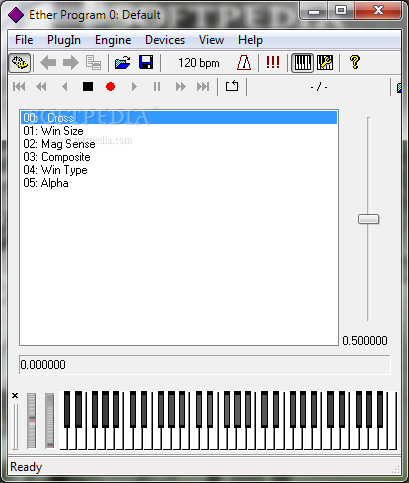
Task: Click the 120 bpm tempo display
Action: 199,63
